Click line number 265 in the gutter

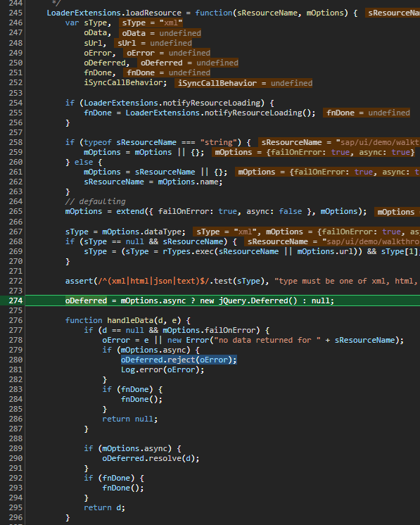(15, 211)
